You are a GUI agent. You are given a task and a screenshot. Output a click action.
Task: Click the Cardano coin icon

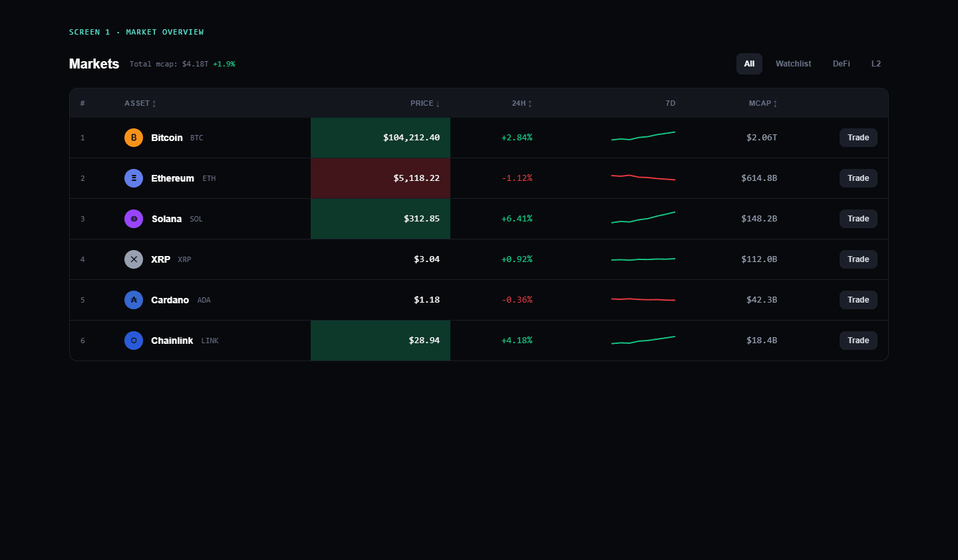pos(134,300)
